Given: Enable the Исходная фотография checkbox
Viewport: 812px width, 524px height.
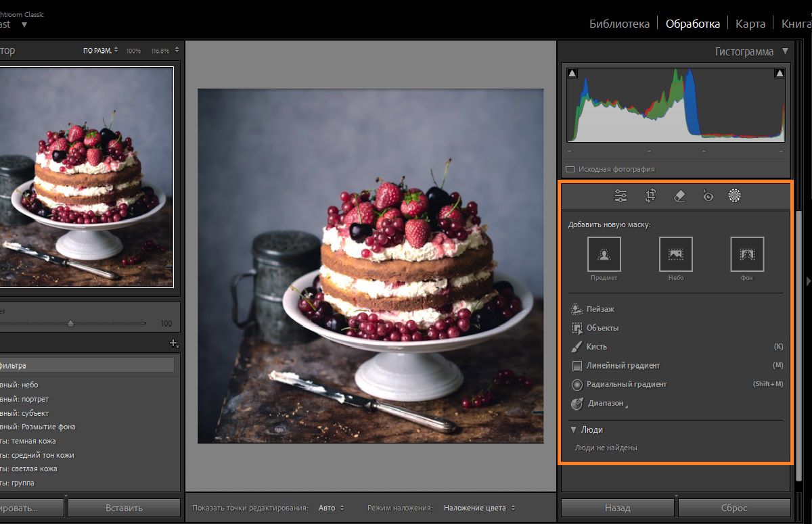Looking at the screenshot, I should point(570,170).
